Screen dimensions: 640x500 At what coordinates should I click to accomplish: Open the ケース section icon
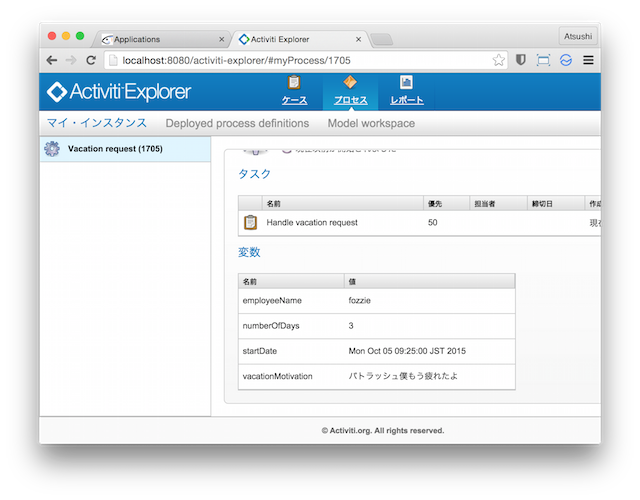tap(294, 83)
